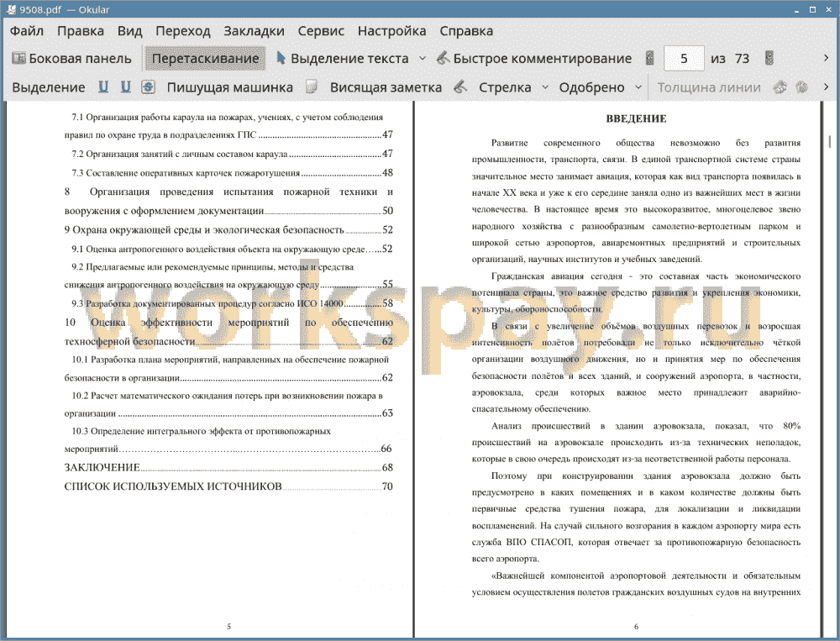Click contents entry 10.1 Разработка плана мероприятий
The width and height of the screenshot is (840, 641).
pyautogui.click(x=228, y=368)
